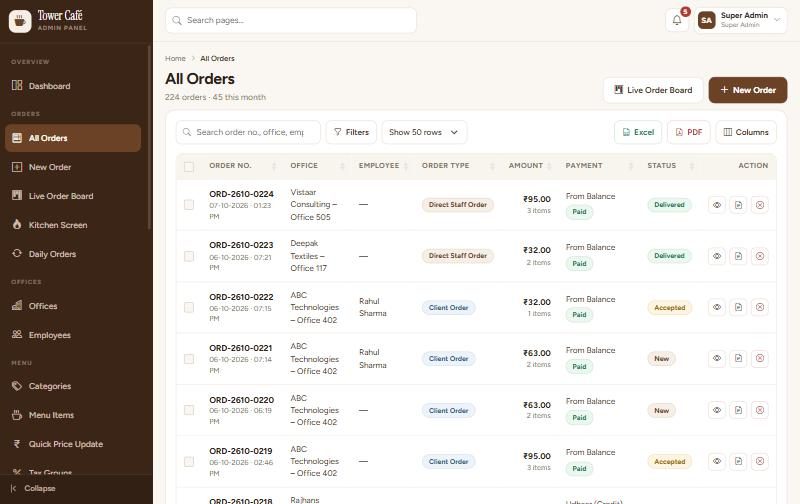Export orders as PDF

click(689, 132)
